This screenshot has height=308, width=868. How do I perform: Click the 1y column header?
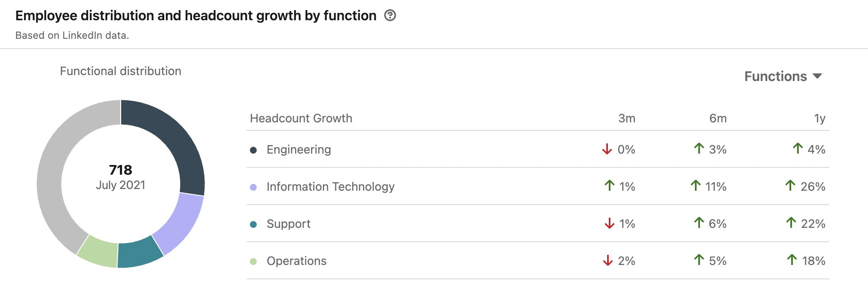pyautogui.click(x=819, y=119)
